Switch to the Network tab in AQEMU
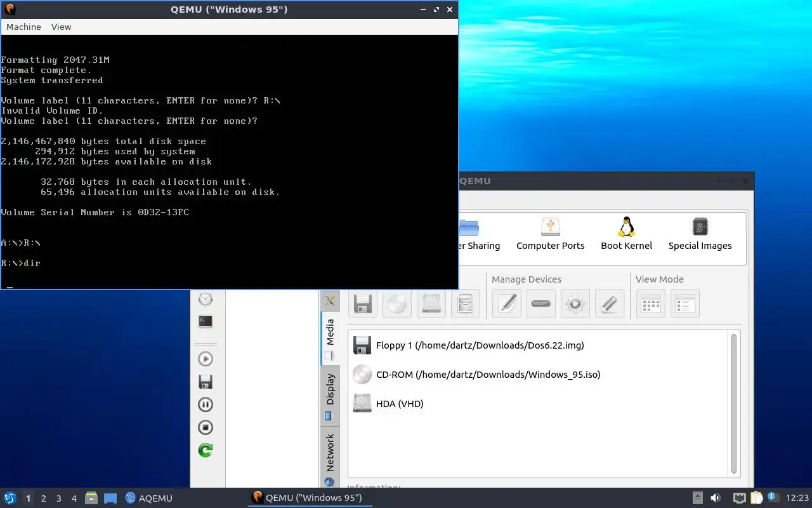812x508 pixels. pyautogui.click(x=330, y=458)
